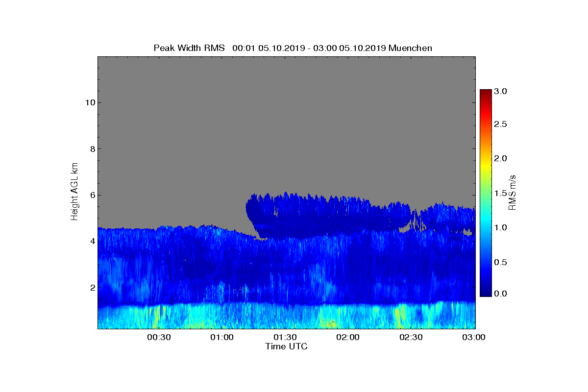This screenshot has height=392, width=588.
Task: Click the dark blue bottom of the colorbar
Action: 486,293
